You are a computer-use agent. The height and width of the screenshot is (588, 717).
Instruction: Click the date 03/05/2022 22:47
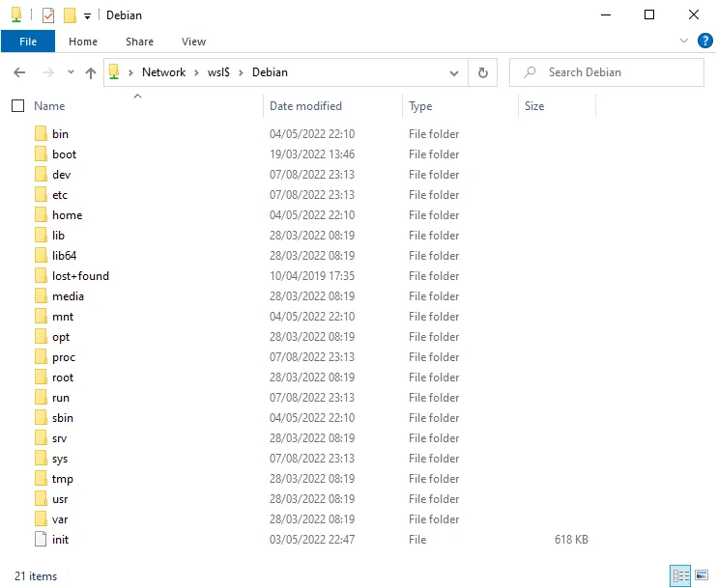click(x=312, y=540)
